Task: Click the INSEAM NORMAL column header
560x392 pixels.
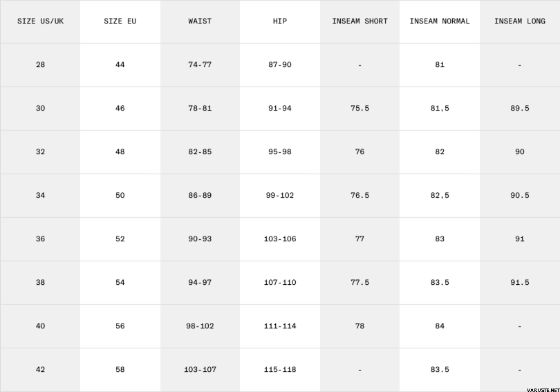Action: tap(440, 21)
